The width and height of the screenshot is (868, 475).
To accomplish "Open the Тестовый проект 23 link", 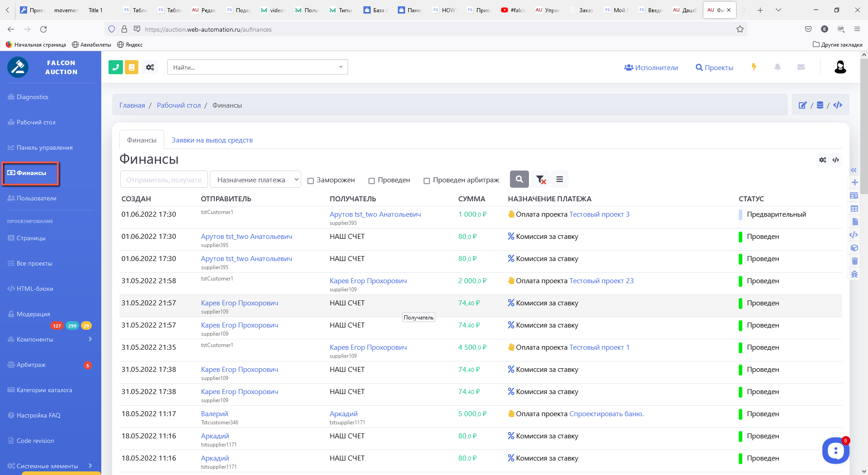I will 601,281.
